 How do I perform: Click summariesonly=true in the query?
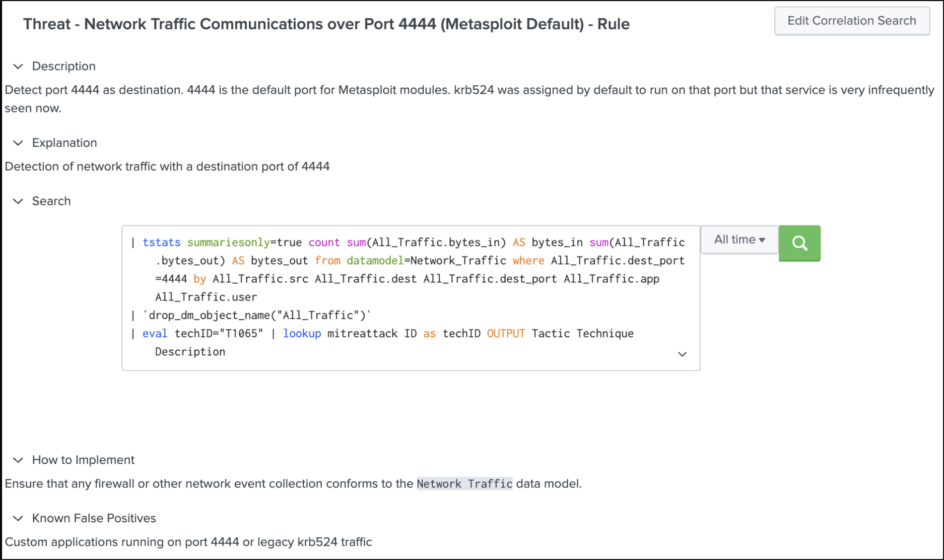244,243
